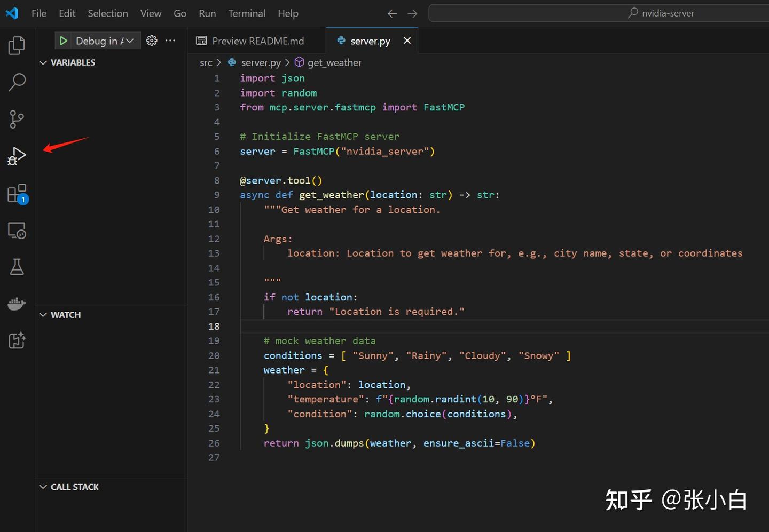The image size is (769, 532).
Task: Click the 'from mcp.server.fastmcp import FastMCP' line
Action: [352, 107]
